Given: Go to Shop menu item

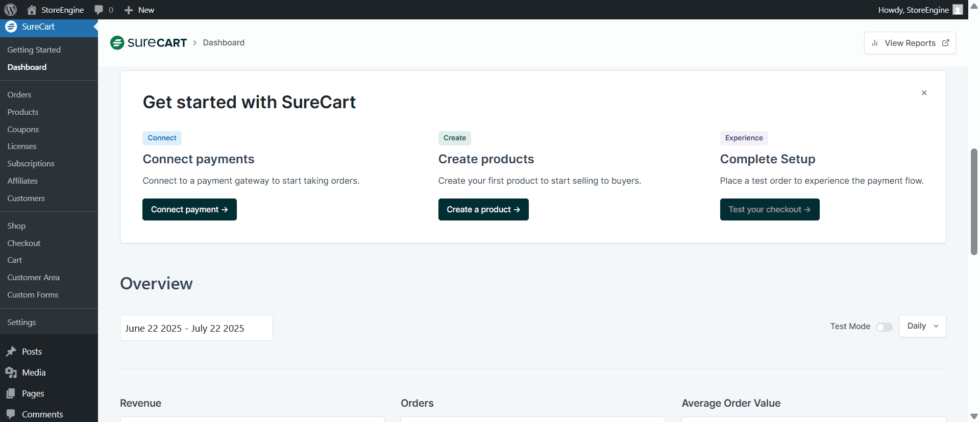Looking at the screenshot, I should 16,226.
